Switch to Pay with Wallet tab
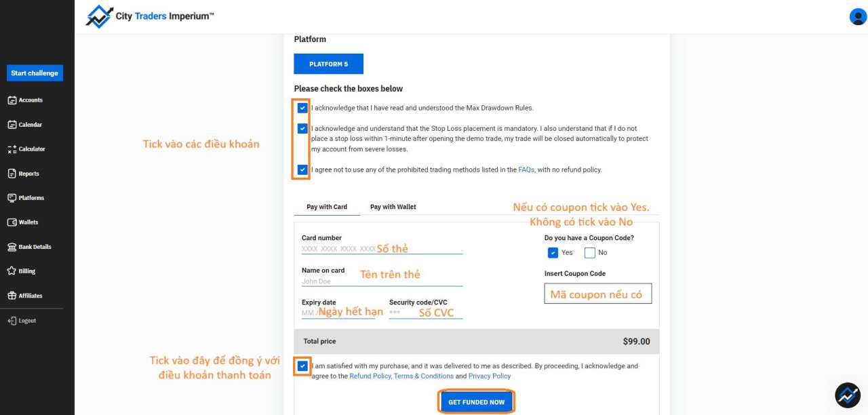Image resolution: width=868 pixels, height=415 pixels. pos(393,207)
